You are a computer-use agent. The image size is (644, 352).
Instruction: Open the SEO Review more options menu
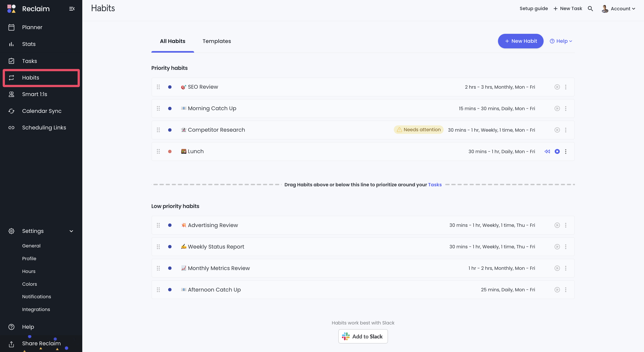566,87
